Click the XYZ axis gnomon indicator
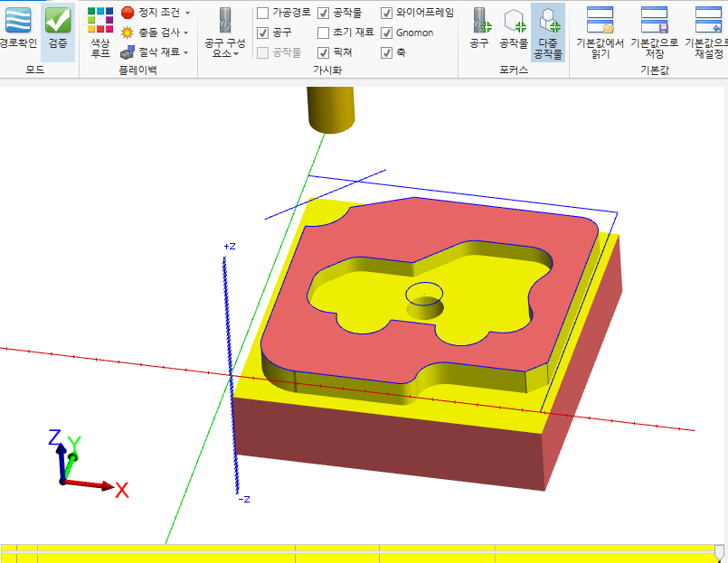The width and height of the screenshot is (728, 563). pos(89,464)
